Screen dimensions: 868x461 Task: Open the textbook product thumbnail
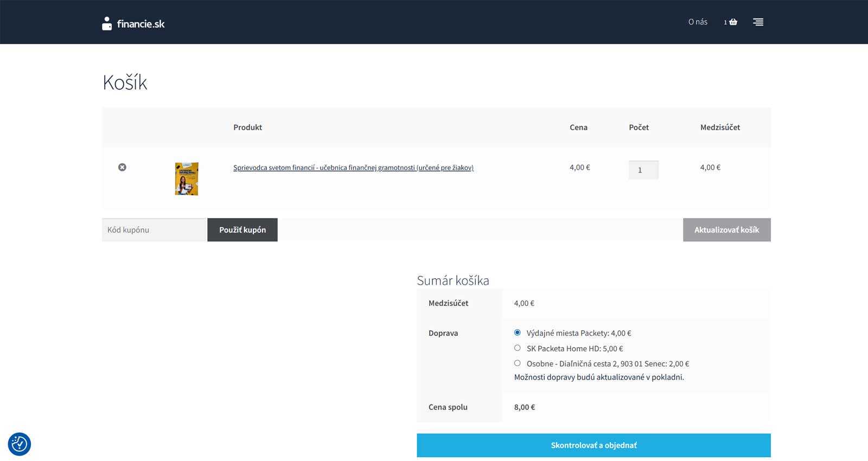pos(187,178)
